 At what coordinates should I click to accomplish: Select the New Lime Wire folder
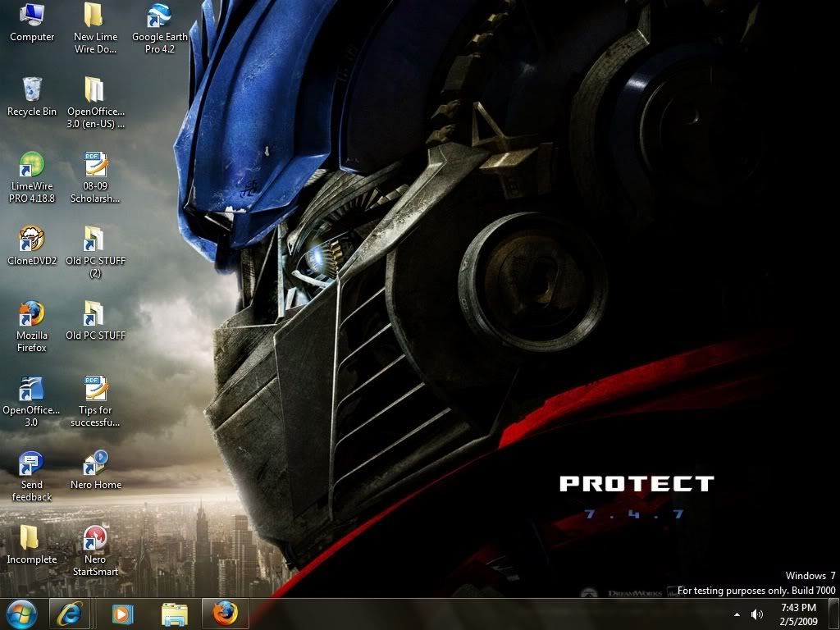(95, 16)
